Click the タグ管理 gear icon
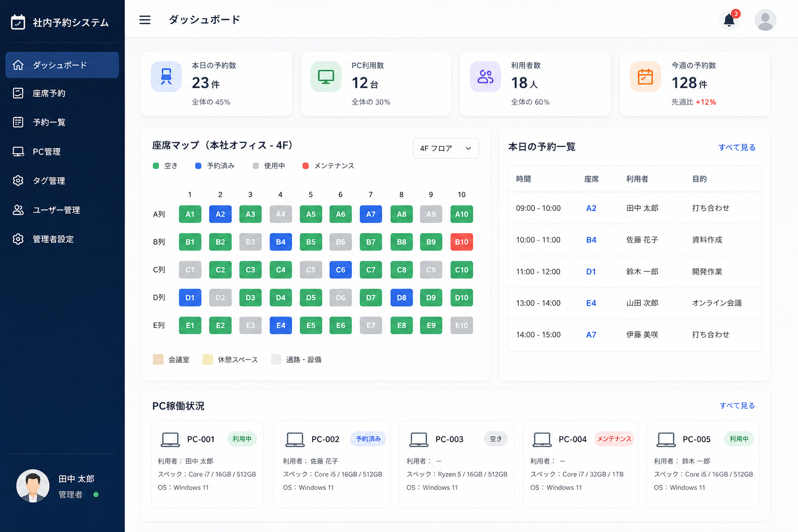The width and height of the screenshot is (798, 532). point(18,180)
